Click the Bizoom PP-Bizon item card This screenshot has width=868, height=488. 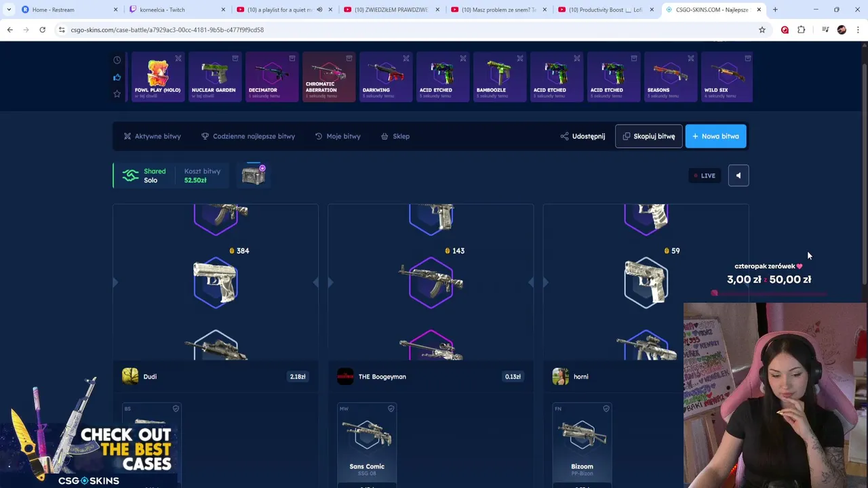pyautogui.click(x=582, y=445)
